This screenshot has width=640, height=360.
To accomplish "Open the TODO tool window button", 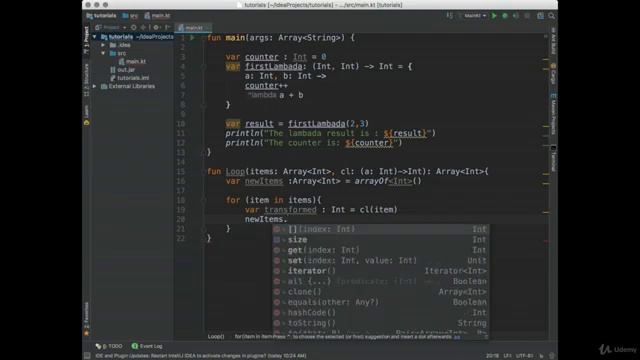I will tap(109, 346).
